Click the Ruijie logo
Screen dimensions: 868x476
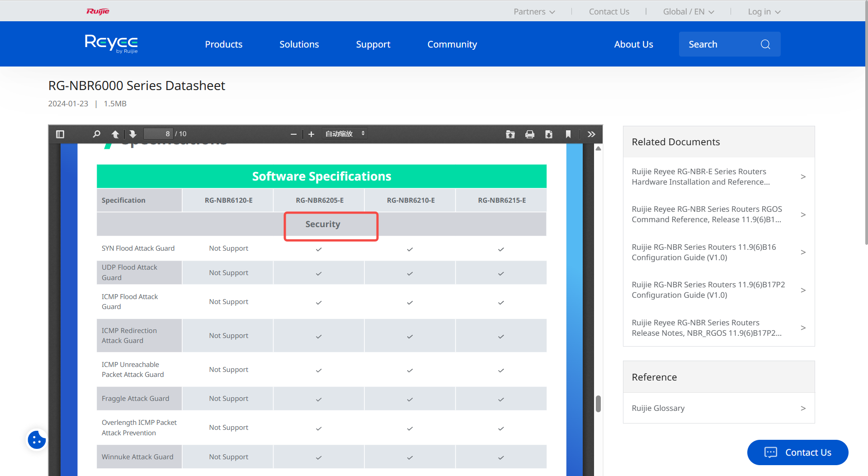(98, 11)
